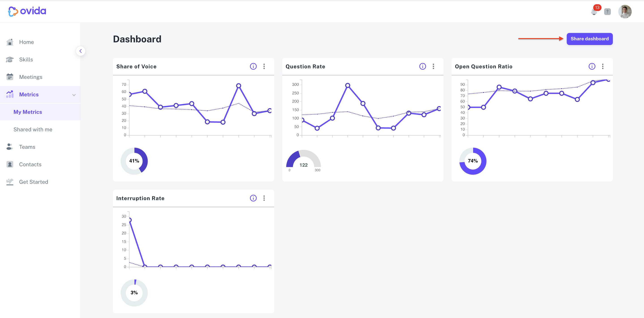Show info for Question Rate

click(x=422, y=66)
